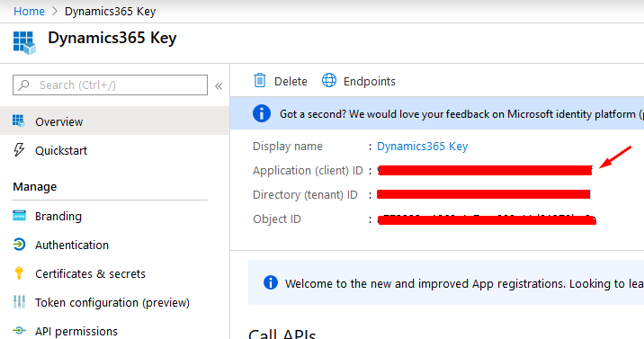Click the Call APIs heading
Screen dimensions: 644x339
(282, 334)
